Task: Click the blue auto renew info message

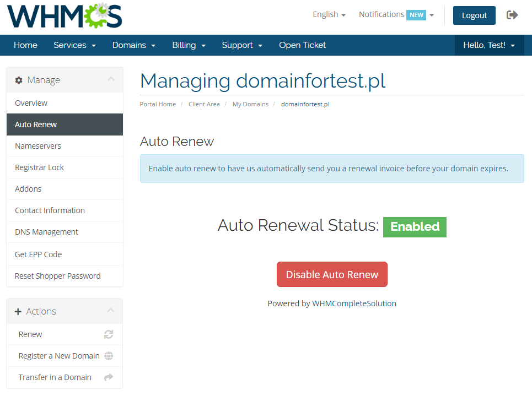Action: point(332,169)
